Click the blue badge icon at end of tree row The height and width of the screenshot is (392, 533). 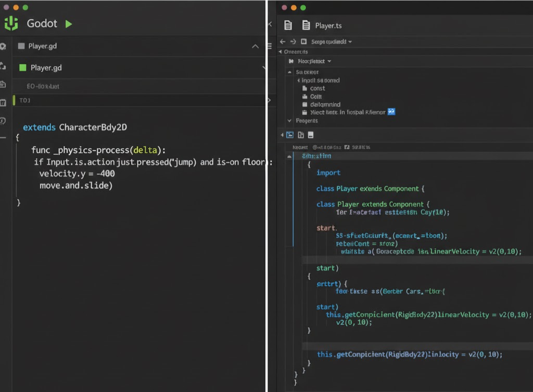(391, 112)
